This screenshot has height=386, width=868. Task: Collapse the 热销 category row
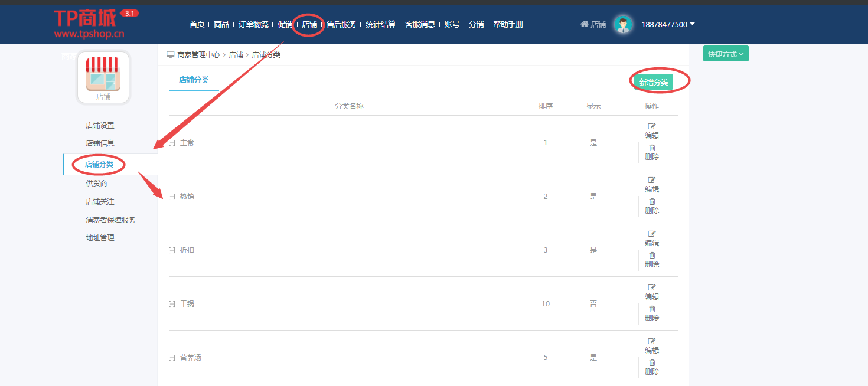click(x=172, y=197)
